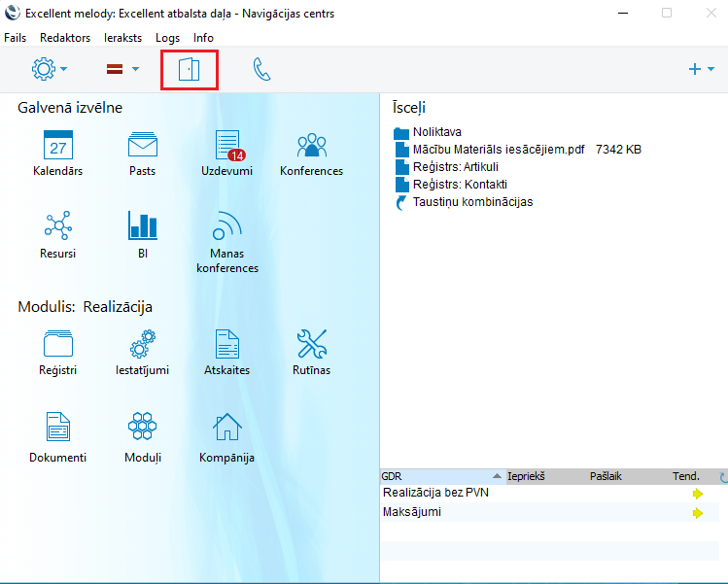
Task: Open the BI bar chart icon
Action: 142,227
